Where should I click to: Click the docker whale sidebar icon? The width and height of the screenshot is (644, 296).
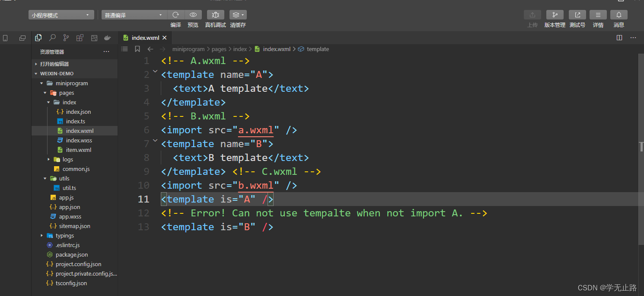pos(108,38)
